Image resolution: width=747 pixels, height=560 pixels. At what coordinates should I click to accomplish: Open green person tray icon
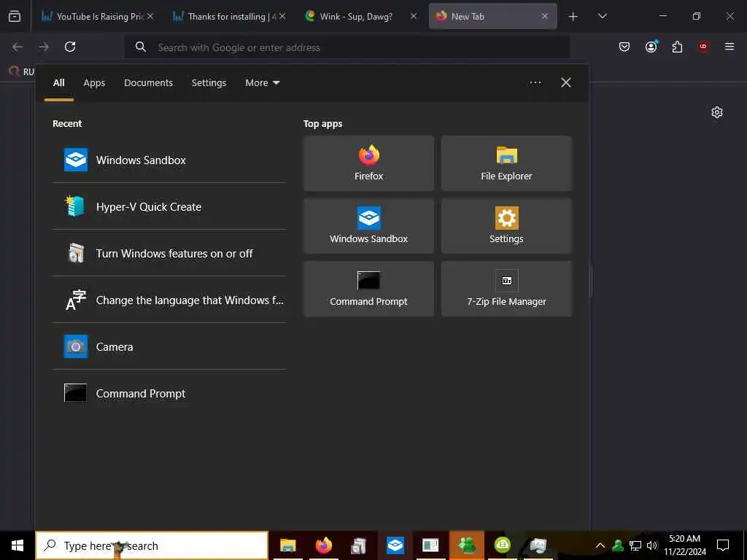(x=618, y=545)
